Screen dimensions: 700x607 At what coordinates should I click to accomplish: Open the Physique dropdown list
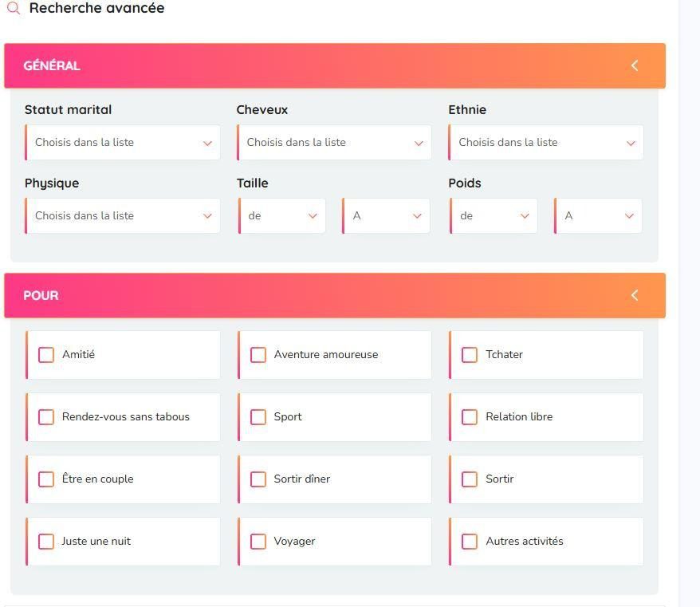pyautogui.click(x=123, y=216)
